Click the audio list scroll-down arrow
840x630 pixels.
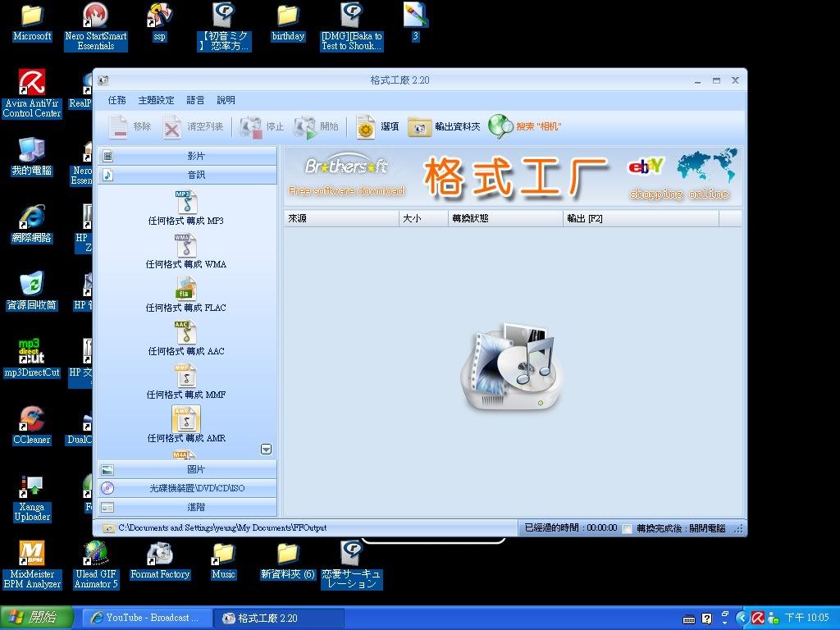click(x=267, y=449)
